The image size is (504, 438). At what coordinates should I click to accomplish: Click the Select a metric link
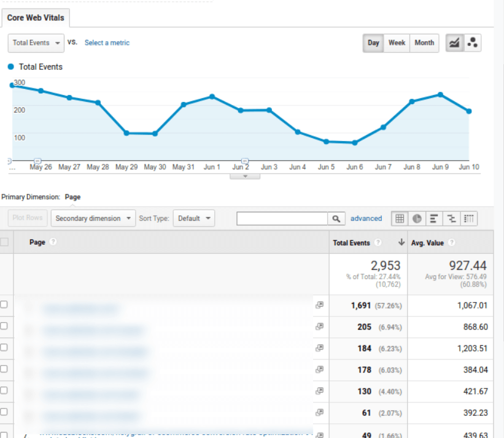107,43
